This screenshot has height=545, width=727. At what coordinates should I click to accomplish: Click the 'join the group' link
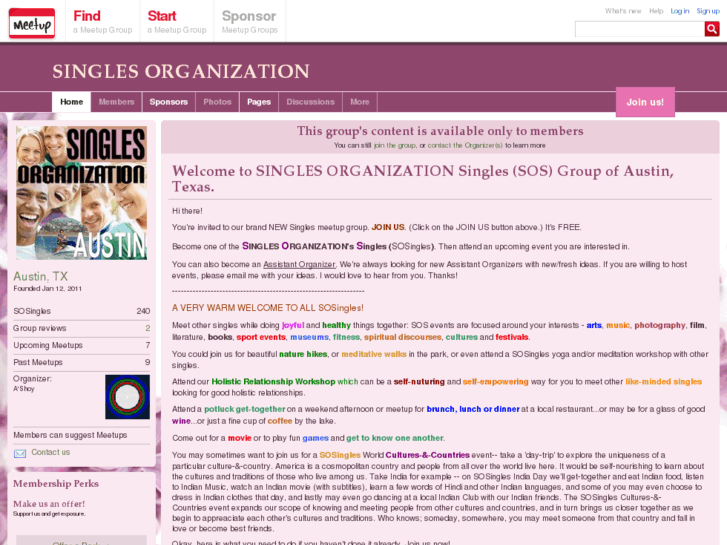click(x=395, y=146)
